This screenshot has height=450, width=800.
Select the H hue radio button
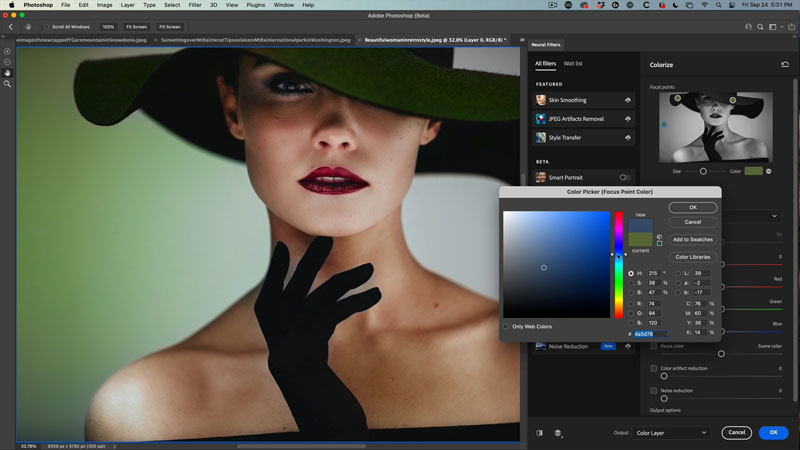pos(631,273)
